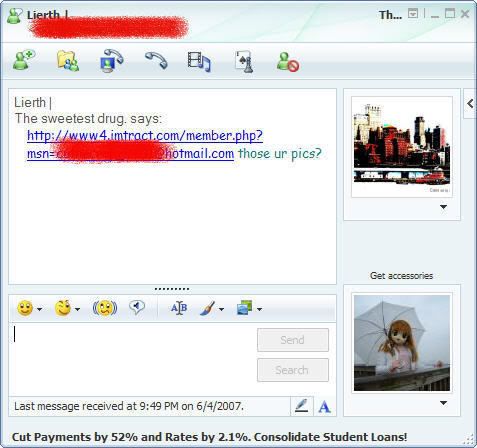Open the Activities film and music icon
This screenshot has width=477, height=448.
(199, 61)
